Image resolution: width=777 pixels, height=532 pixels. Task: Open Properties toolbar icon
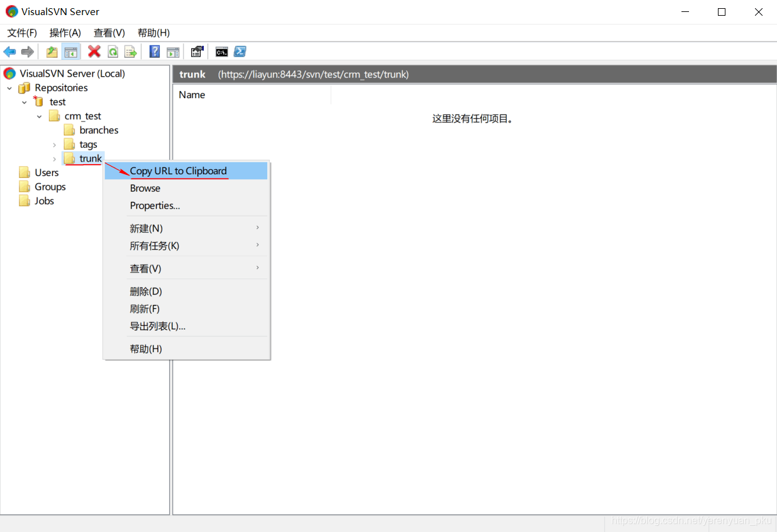point(197,52)
